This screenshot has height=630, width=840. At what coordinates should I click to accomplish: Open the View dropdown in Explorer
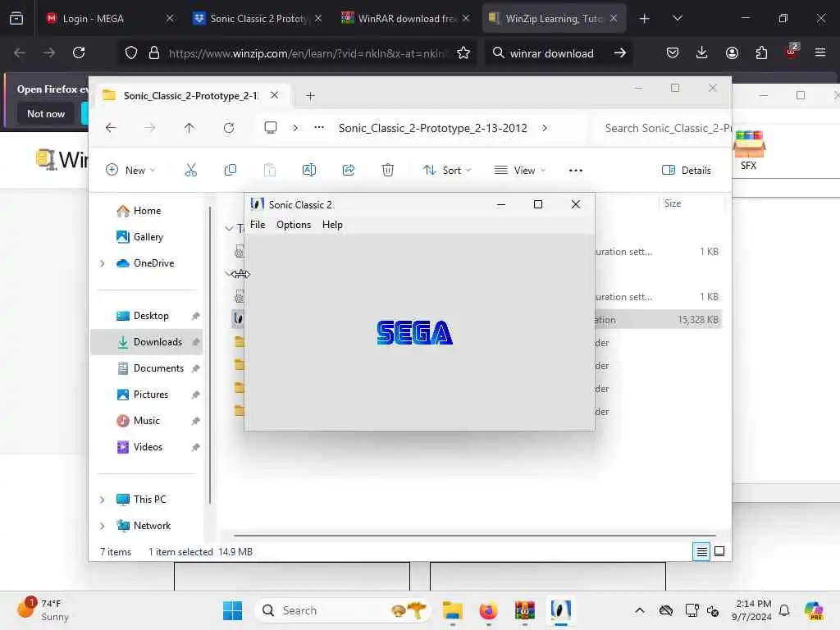point(519,171)
